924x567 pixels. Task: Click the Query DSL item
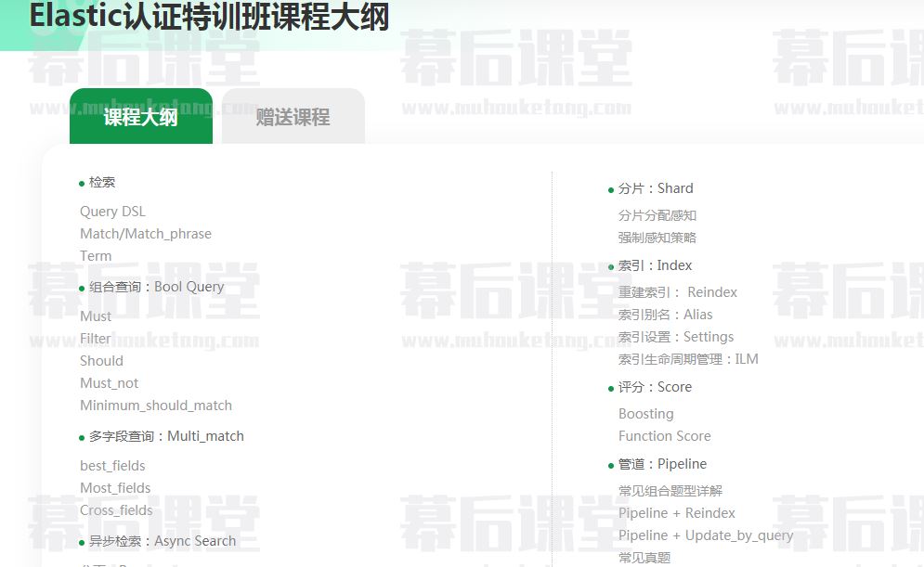point(112,212)
